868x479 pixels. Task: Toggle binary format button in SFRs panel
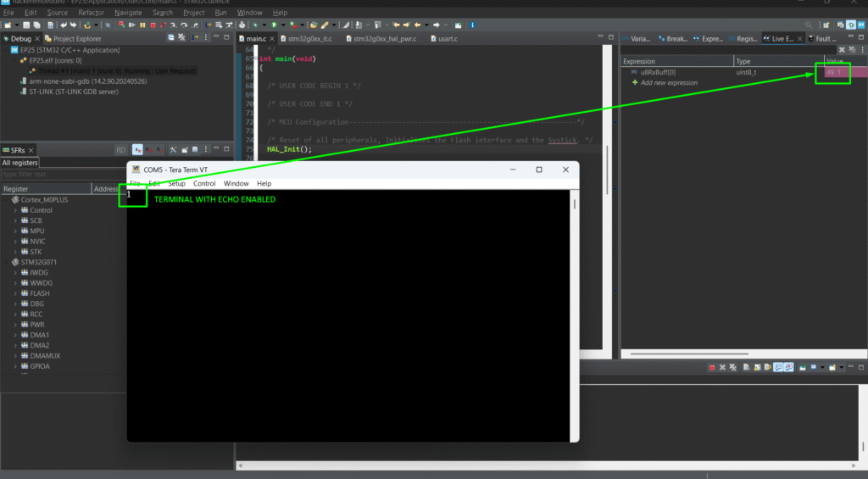pyautogui.click(x=158, y=150)
